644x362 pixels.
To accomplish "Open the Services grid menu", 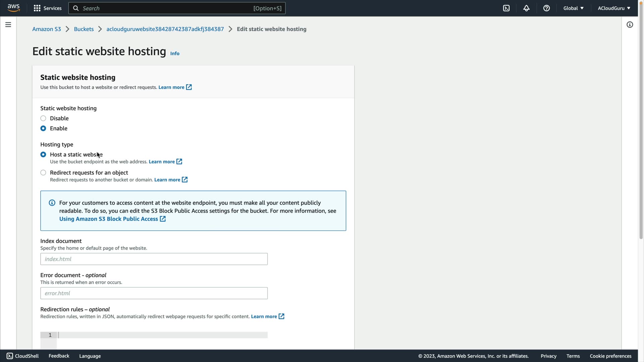I will tap(47, 8).
